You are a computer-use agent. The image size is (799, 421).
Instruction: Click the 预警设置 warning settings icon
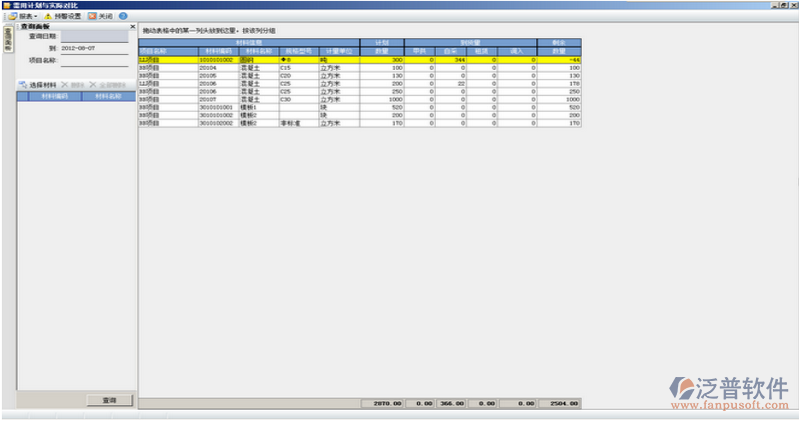47,17
